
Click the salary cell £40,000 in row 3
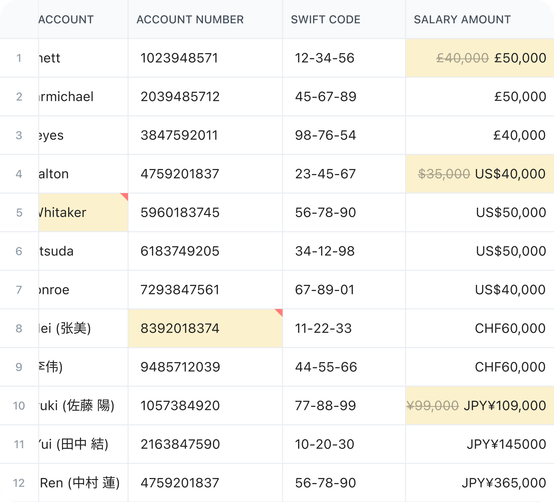click(480, 135)
